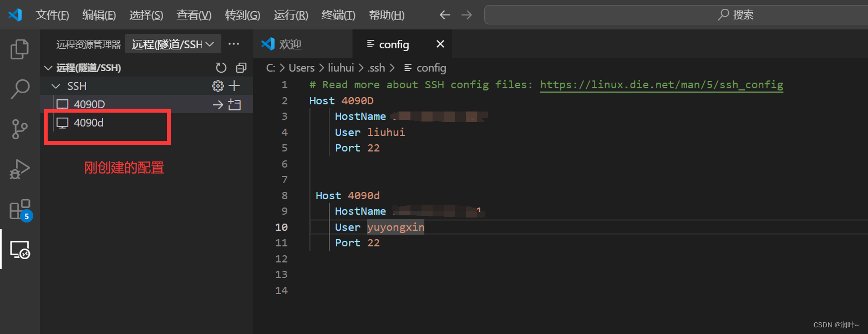Open Extensions view showing 5 pending updates
Image resolution: width=868 pixels, height=334 pixels.
pos(20,210)
